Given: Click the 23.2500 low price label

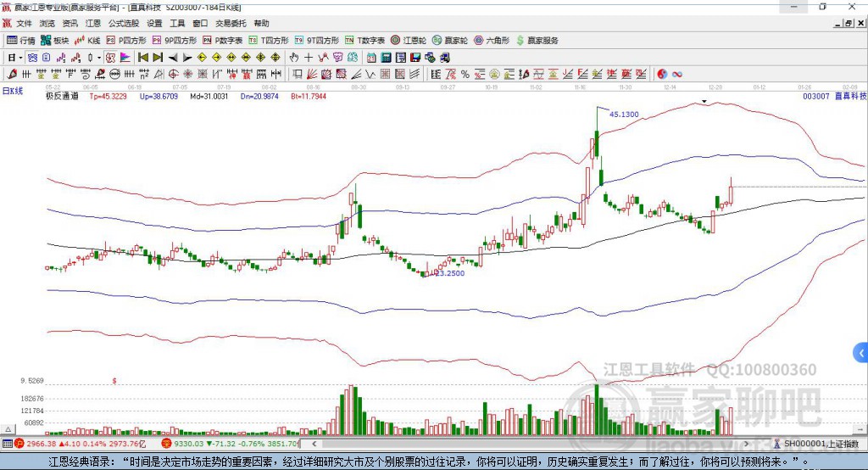Looking at the screenshot, I should click(449, 273).
